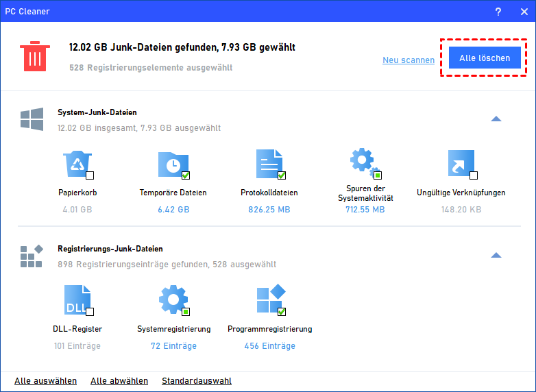Screen dimensions: 536x392
Task: Click the Papierkorb recycle bin icon
Action: point(75,164)
